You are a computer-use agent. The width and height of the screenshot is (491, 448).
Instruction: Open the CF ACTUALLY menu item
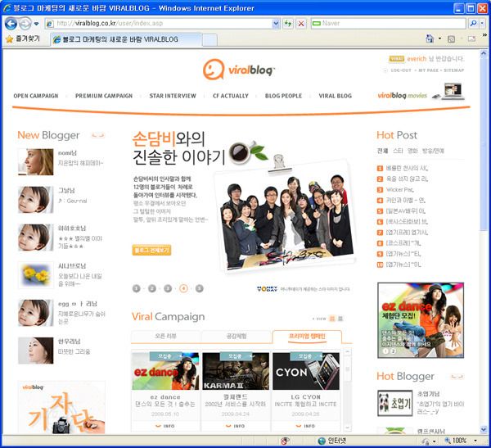[x=231, y=96]
